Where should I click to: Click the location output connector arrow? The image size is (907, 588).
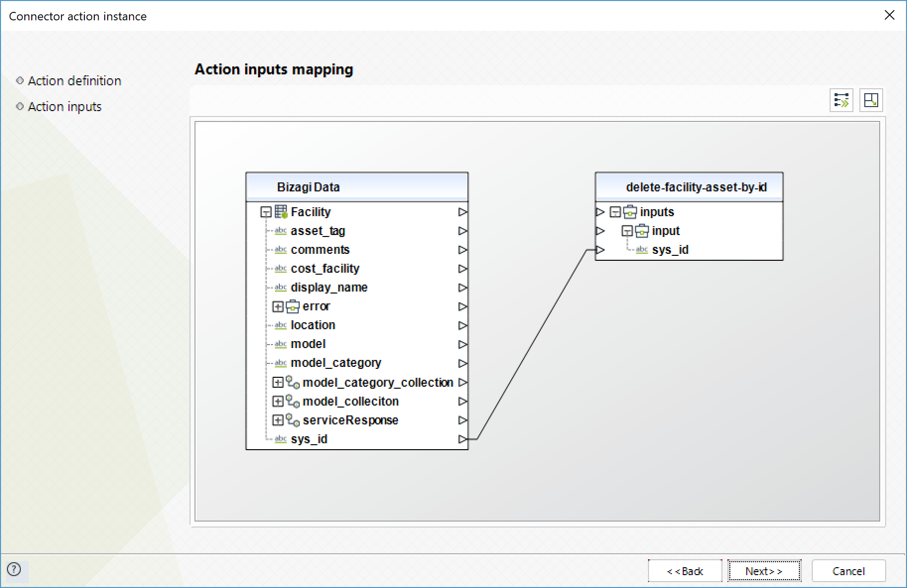462,325
